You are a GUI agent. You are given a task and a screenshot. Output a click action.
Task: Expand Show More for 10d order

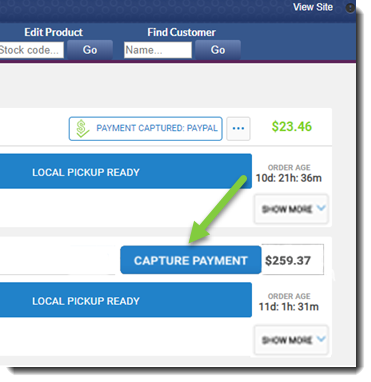click(291, 209)
